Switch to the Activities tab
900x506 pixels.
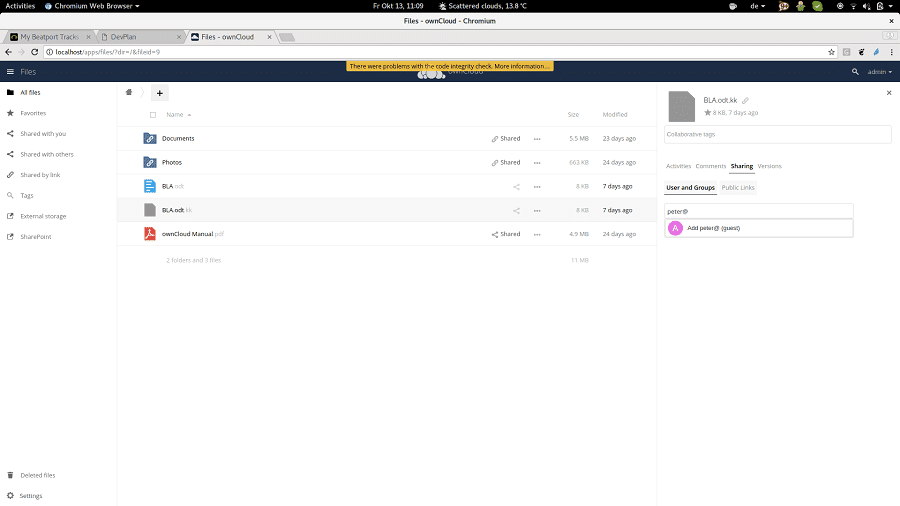pos(678,166)
